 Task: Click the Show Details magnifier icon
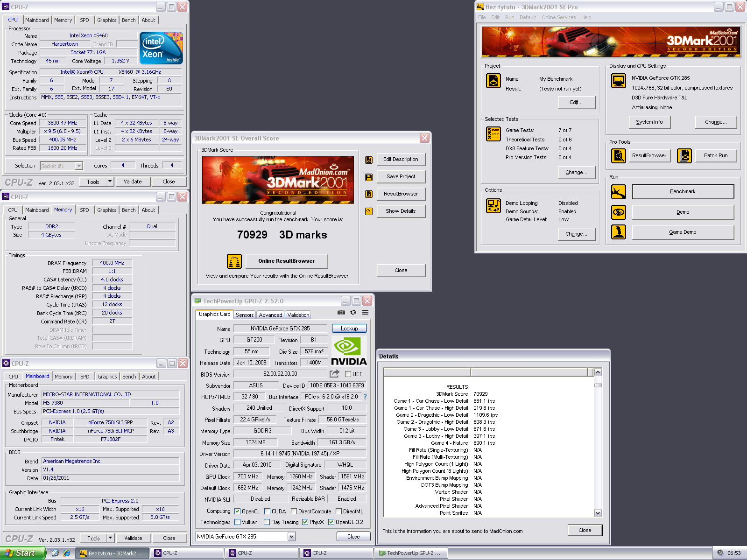pos(369,211)
